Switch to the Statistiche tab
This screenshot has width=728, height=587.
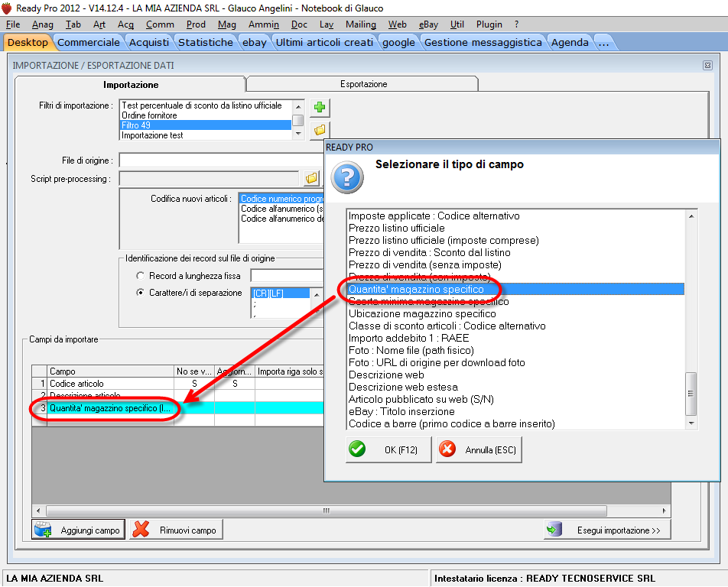pos(206,42)
